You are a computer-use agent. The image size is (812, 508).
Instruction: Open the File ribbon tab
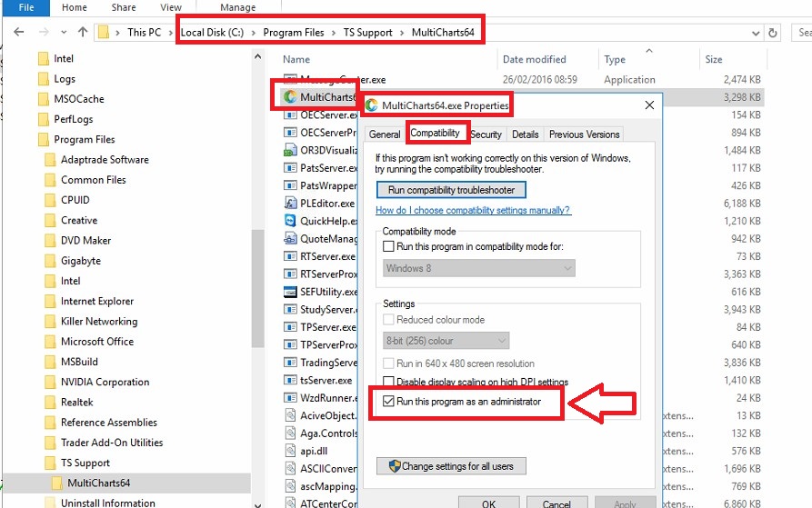coord(25,7)
